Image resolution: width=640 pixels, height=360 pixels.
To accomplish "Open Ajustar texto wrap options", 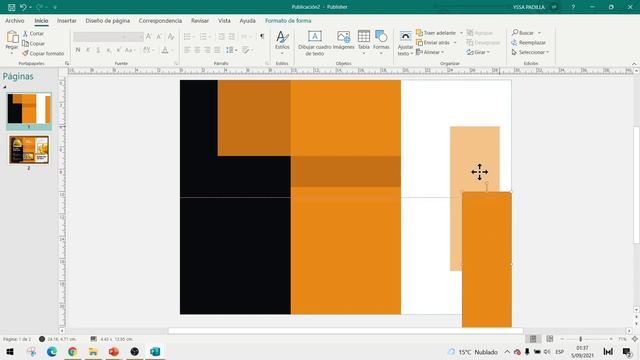I will (405, 43).
